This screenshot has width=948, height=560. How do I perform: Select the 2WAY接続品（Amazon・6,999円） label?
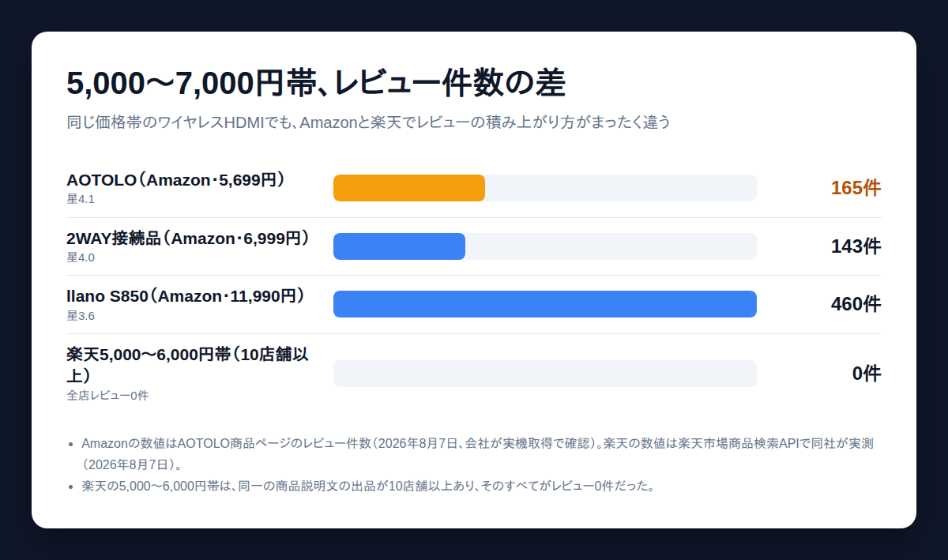click(188, 238)
